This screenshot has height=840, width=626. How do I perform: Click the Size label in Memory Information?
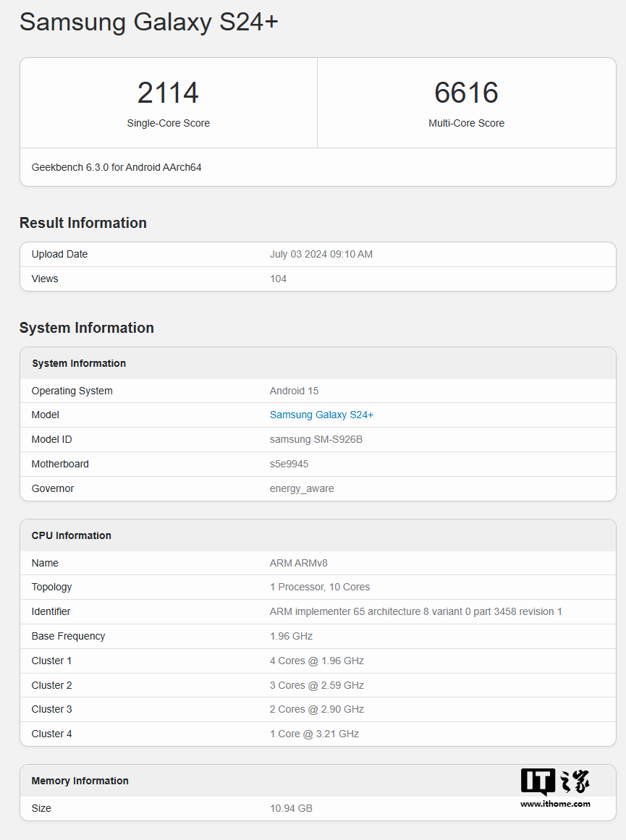coord(41,808)
